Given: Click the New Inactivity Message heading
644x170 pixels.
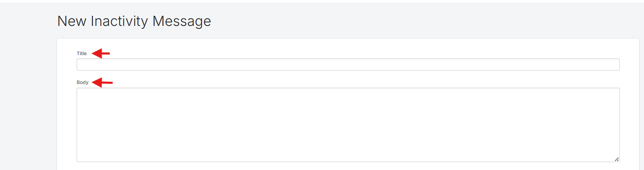Looking at the screenshot, I should (x=134, y=21).
